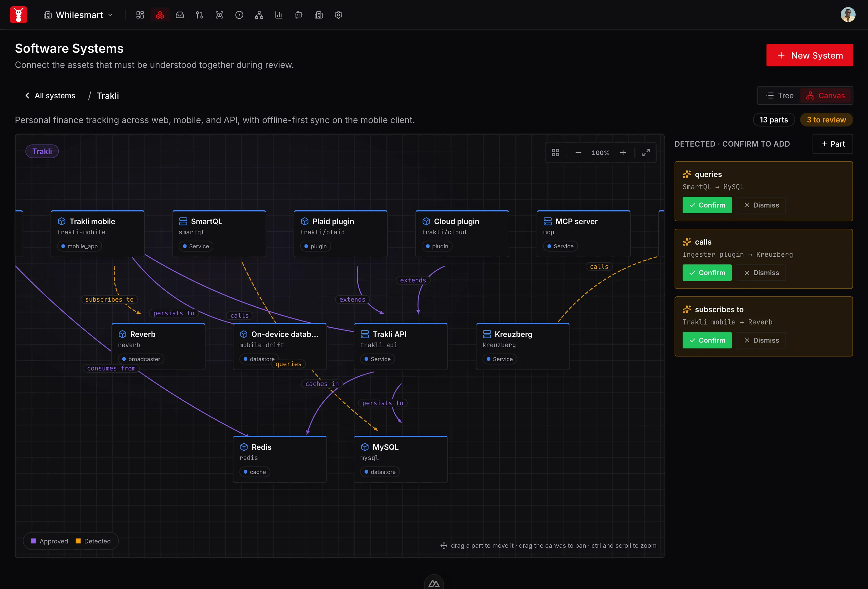Click the red ant app logo

pos(18,15)
